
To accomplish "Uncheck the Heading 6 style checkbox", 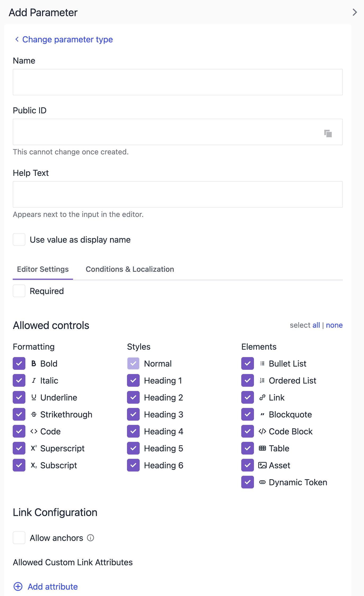I will click(x=133, y=465).
